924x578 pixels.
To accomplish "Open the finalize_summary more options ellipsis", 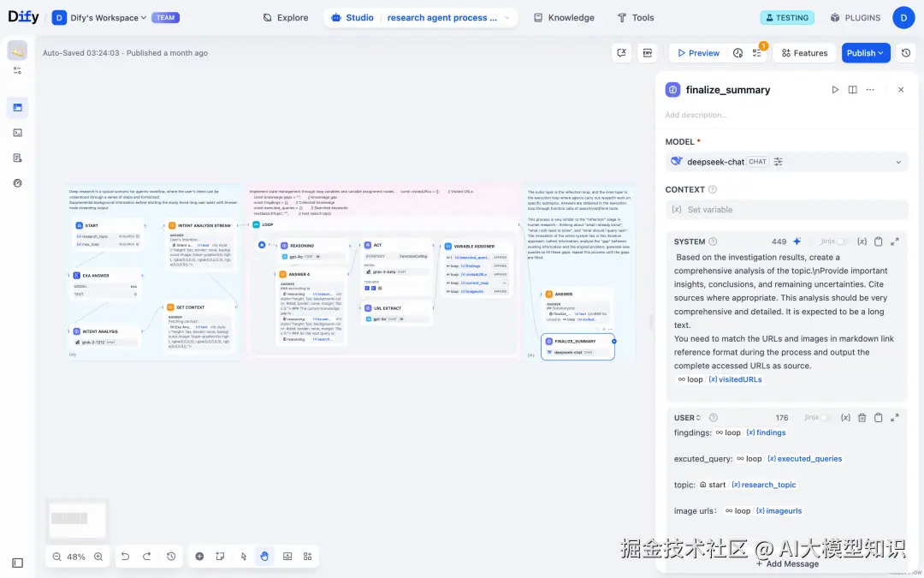I will point(870,90).
